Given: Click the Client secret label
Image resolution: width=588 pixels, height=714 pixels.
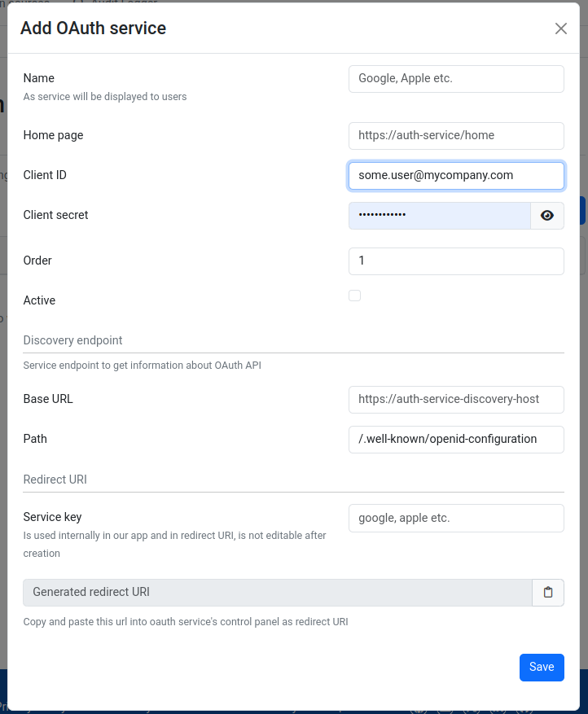Looking at the screenshot, I should [x=55, y=215].
